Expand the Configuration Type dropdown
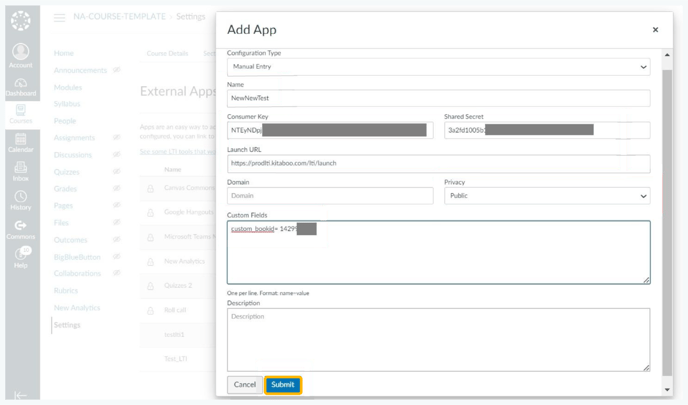This screenshot has width=688, height=405. point(438,67)
